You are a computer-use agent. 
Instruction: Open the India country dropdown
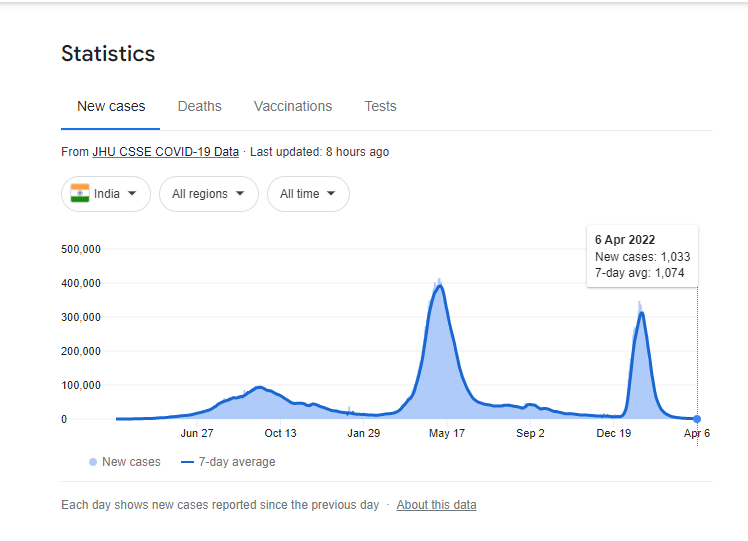[106, 194]
